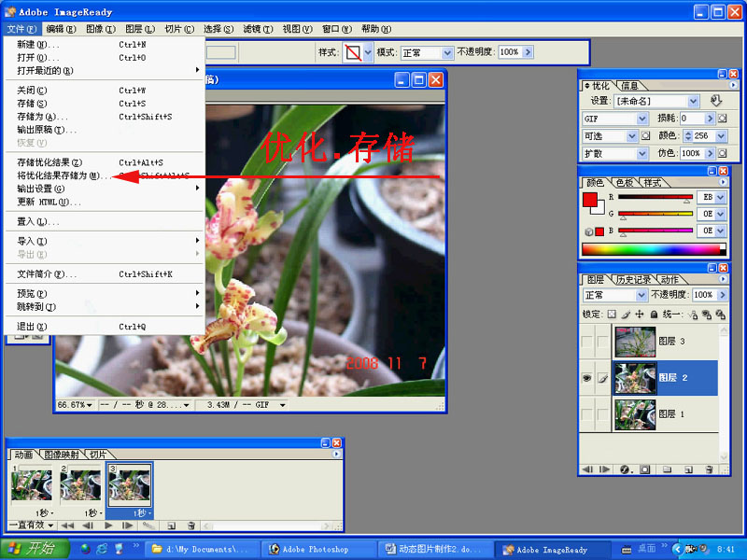The height and width of the screenshot is (560, 747).
Task: Open the 一直有效 looping options dropdown
Action: click(x=32, y=525)
